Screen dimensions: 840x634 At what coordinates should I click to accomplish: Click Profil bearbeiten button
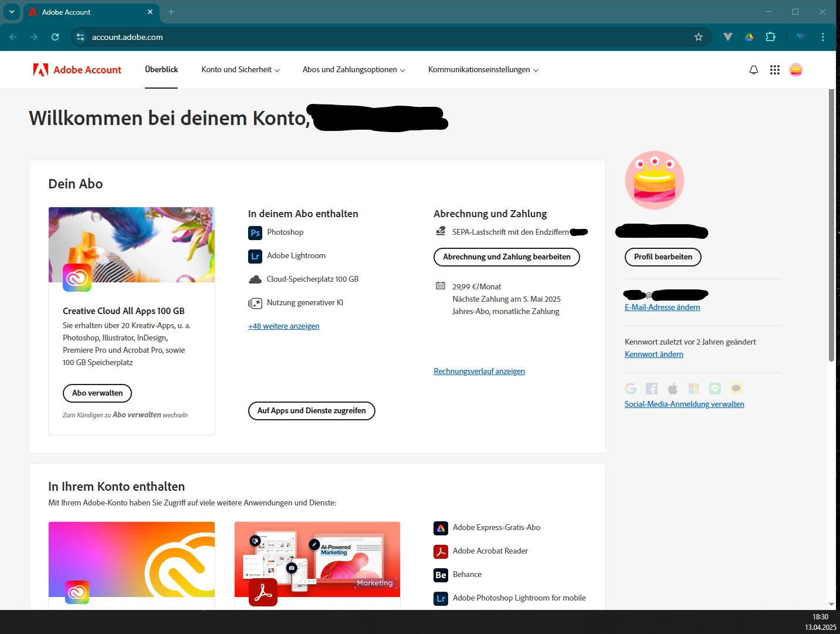(x=663, y=257)
